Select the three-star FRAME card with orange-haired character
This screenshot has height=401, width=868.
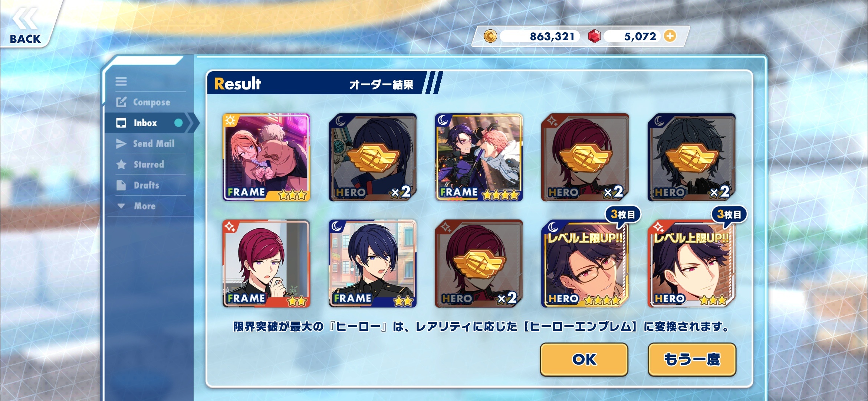(266, 157)
